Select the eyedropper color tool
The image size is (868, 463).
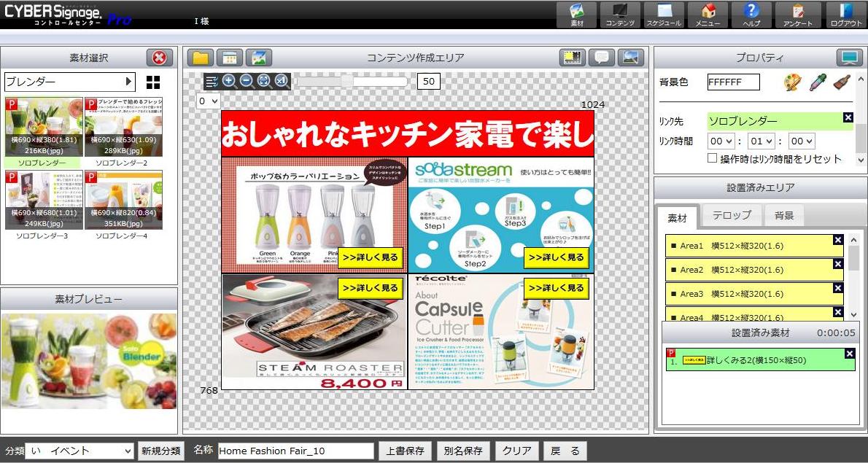pyautogui.click(x=818, y=82)
